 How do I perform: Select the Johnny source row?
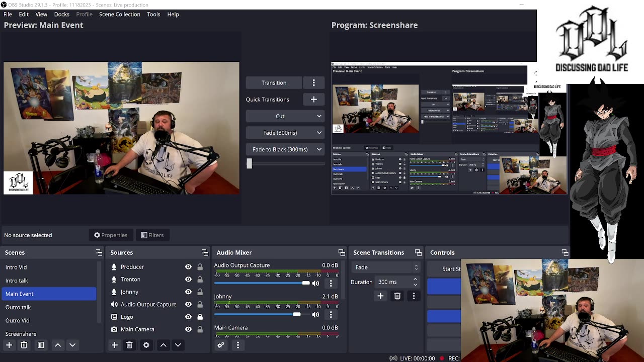[157, 292]
